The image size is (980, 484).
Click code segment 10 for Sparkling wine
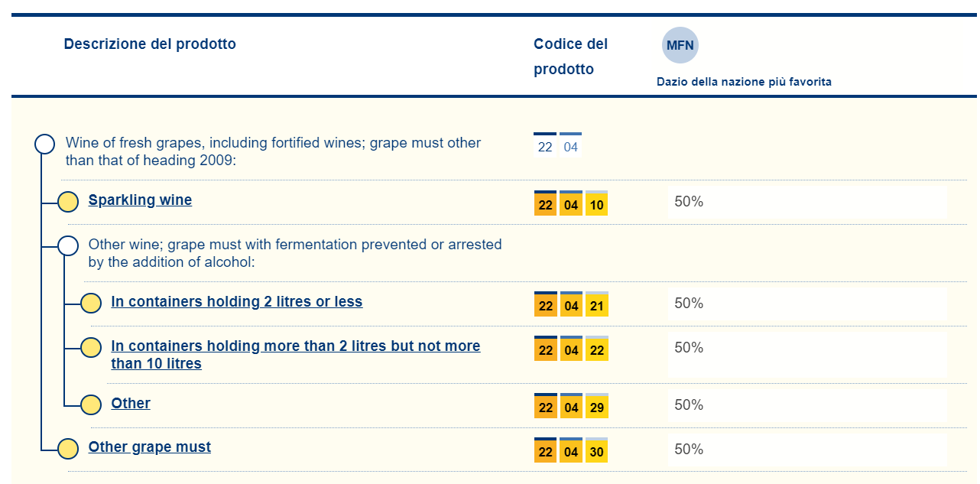tap(597, 205)
